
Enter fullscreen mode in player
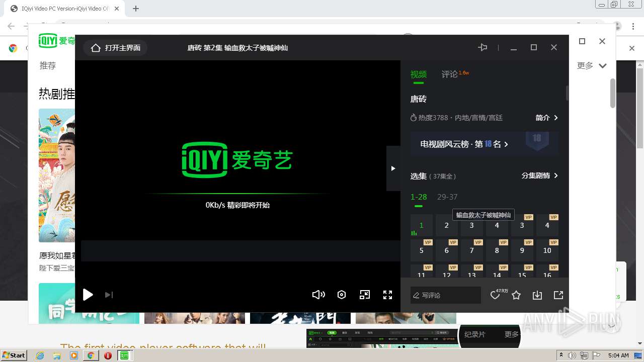click(x=387, y=295)
